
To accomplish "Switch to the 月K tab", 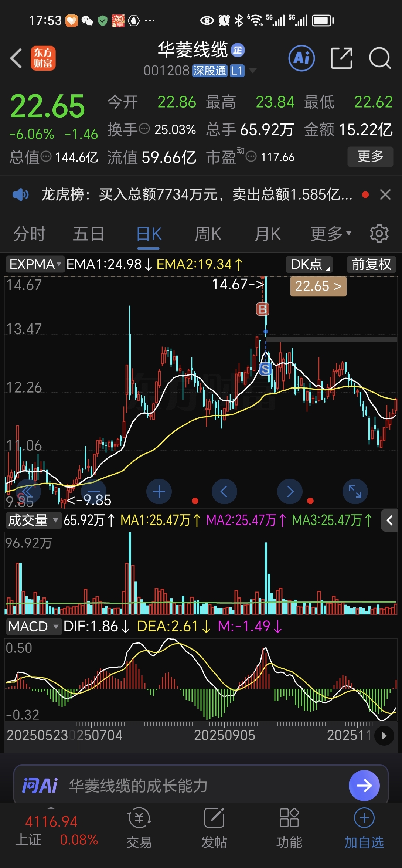I will (268, 234).
